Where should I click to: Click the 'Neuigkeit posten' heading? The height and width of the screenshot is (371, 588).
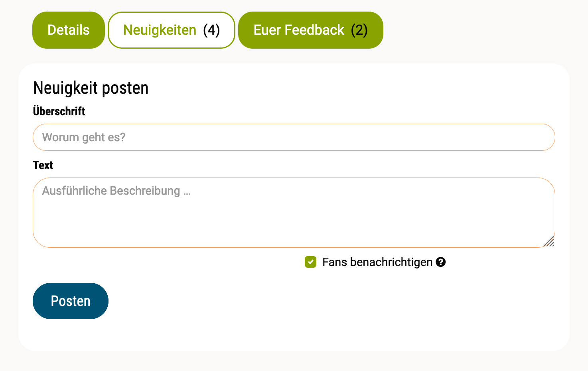coord(91,88)
